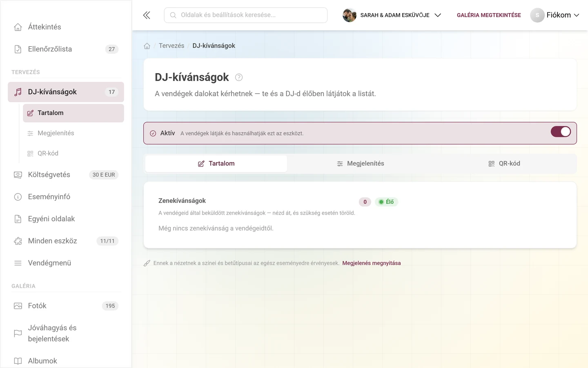Click the wedding couple avatar thumbnail
Viewport: 588px width, 368px height.
[x=350, y=15]
